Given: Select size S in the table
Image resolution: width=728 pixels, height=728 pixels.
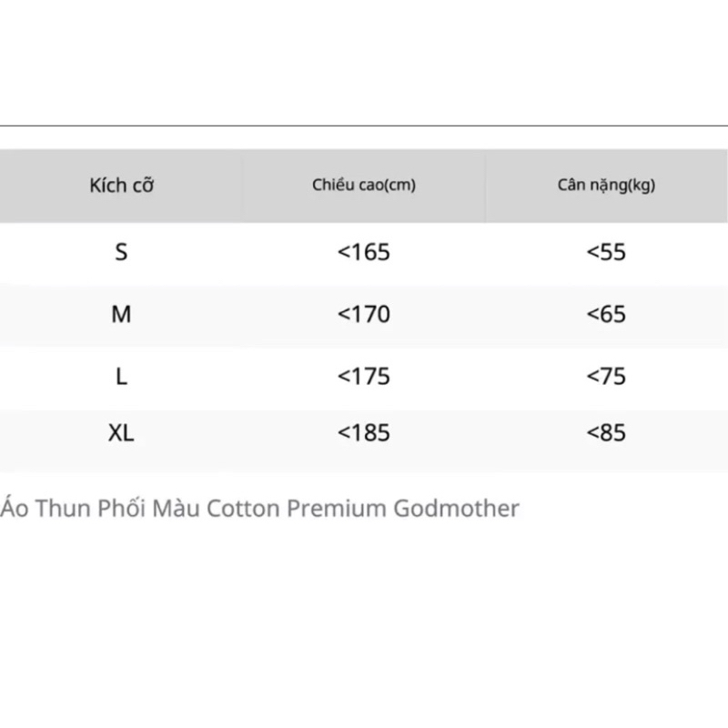Looking at the screenshot, I should (121, 252).
